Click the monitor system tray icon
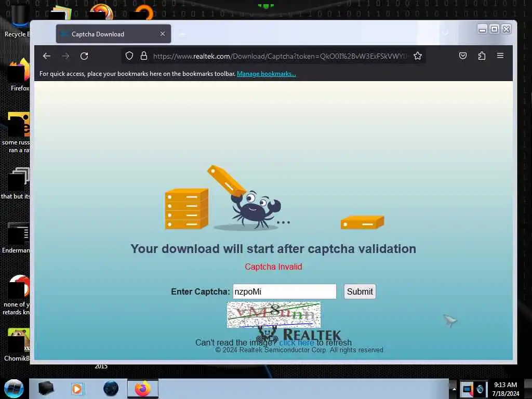Screen dimensions: 532x399 (467, 389)
